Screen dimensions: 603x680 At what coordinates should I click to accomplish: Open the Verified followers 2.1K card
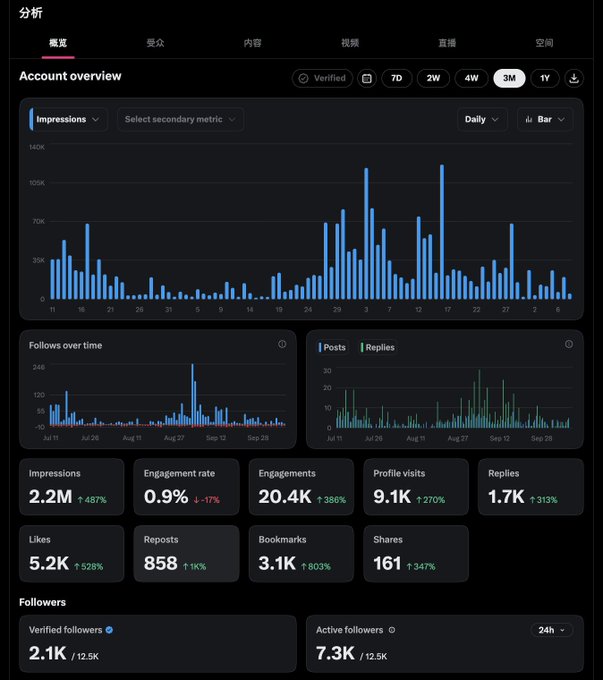[158, 644]
